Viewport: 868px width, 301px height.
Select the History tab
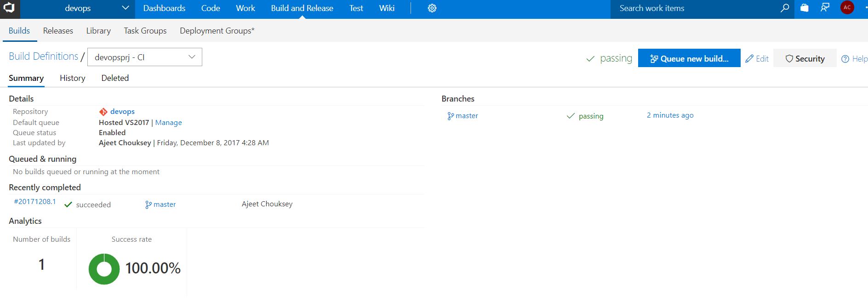[x=73, y=78]
